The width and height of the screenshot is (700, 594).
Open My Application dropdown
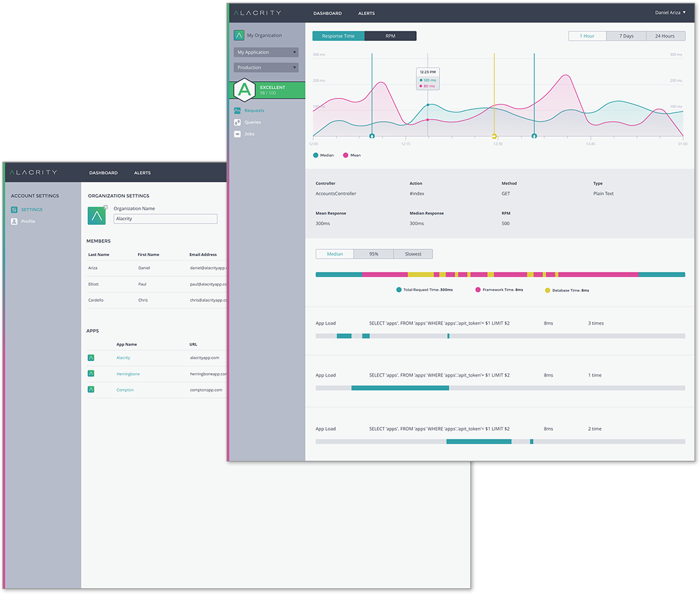(266, 52)
